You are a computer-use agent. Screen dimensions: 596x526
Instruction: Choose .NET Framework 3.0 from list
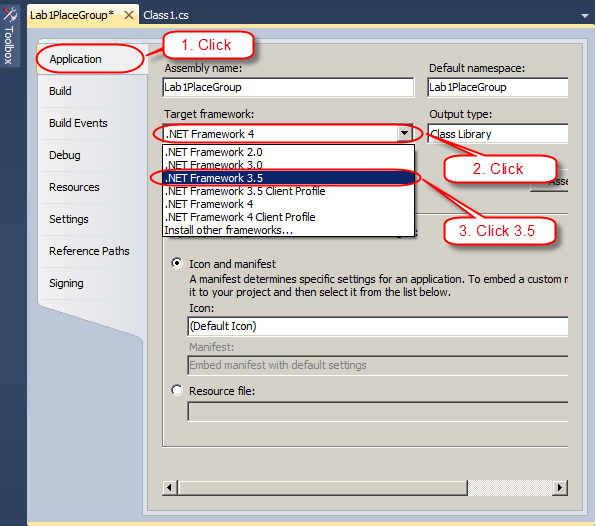click(x=288, y=165)
